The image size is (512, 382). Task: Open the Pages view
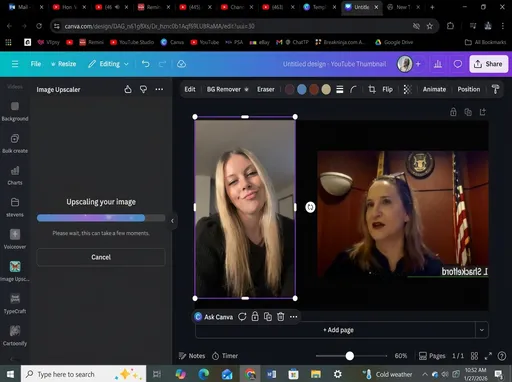pos(432,356)
